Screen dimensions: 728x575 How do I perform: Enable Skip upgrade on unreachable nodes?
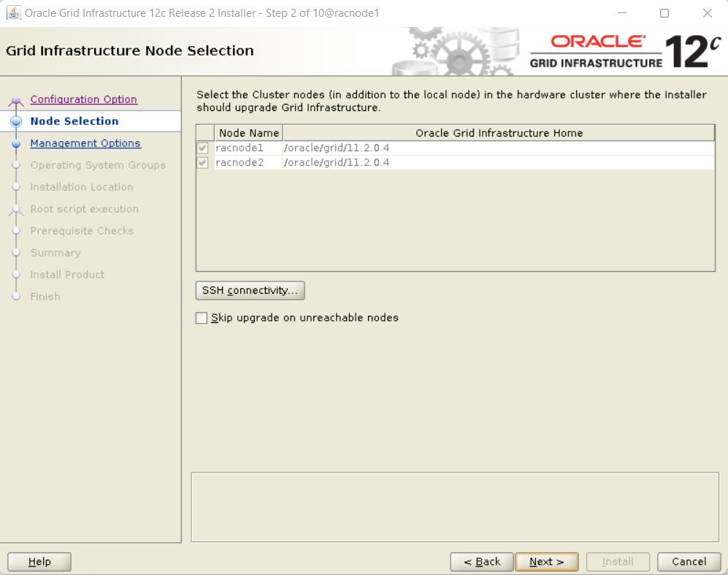[202, 318]
